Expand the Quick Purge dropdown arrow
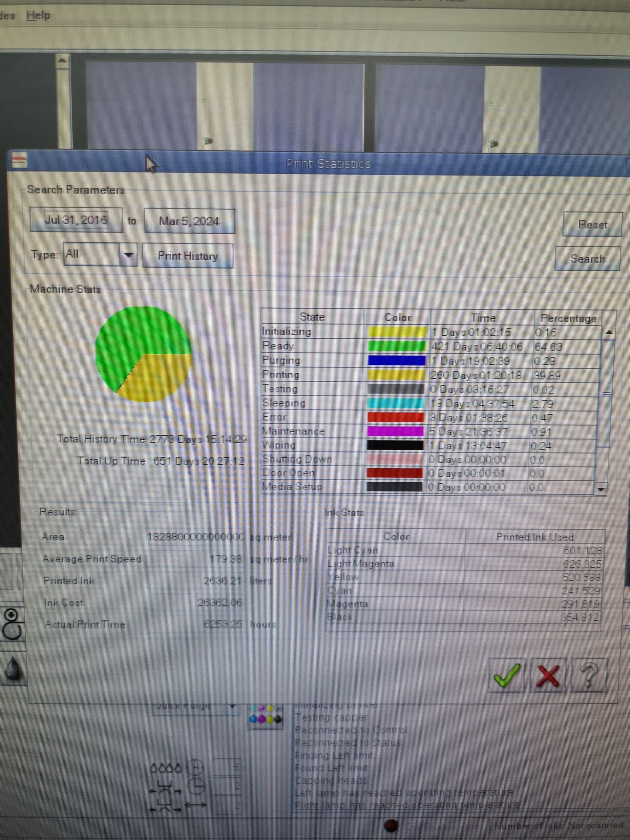This screenshot has width=630, height=840. (232, 706)
